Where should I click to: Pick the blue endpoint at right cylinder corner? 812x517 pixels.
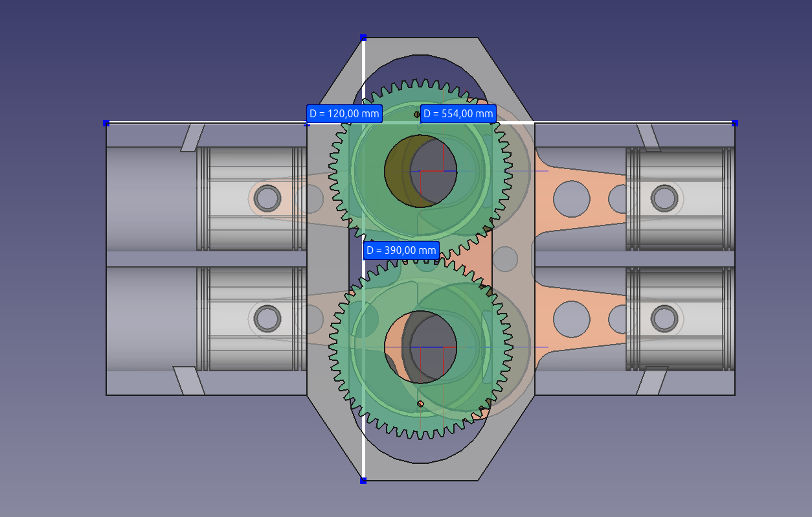pos(735,122)
